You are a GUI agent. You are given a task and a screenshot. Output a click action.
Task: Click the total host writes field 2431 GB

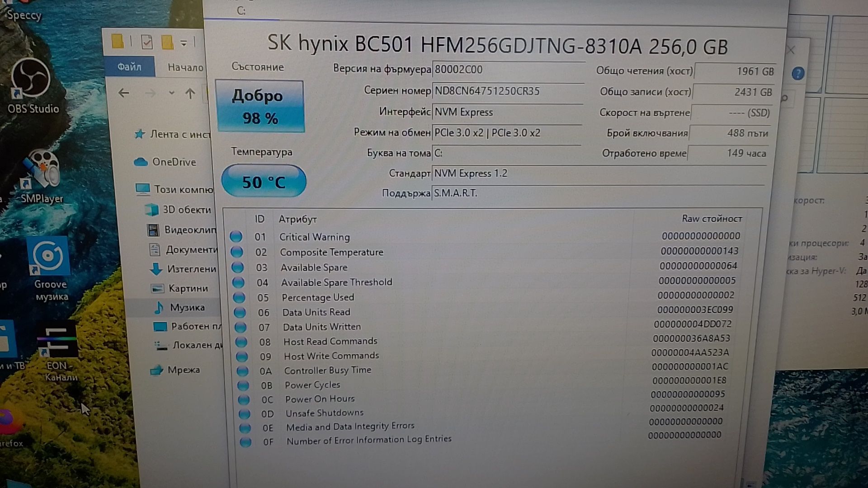[733, 92]
